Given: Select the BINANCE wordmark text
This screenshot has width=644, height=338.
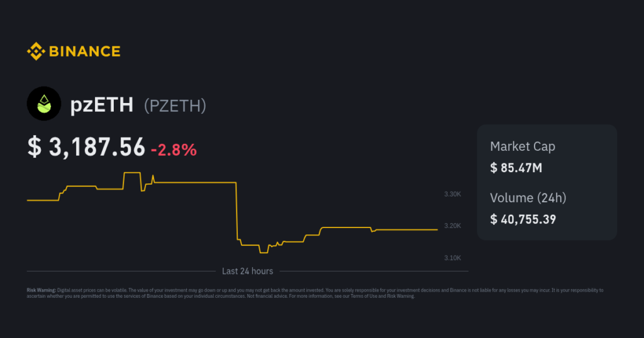Looking at the screenshot, I should click(x=85, y=52).
